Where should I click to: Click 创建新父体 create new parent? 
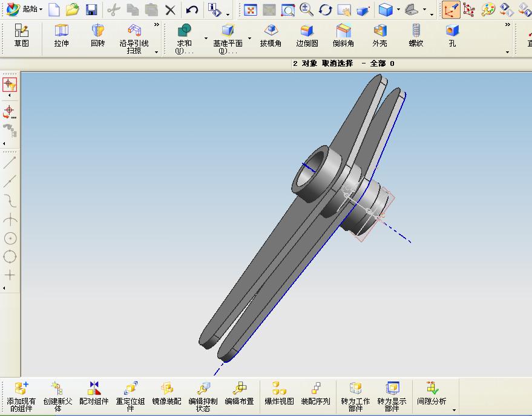tap(57, 397)
